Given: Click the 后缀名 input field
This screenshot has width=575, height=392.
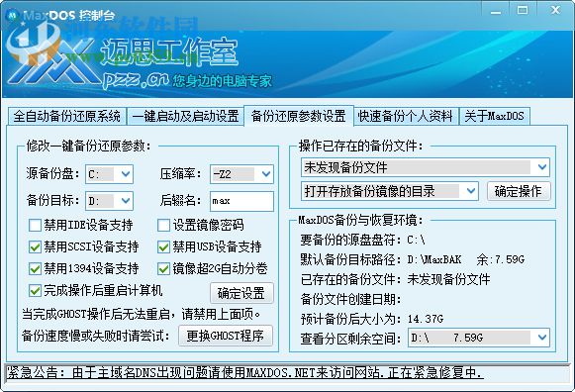Looking at the screenshot, I should (241, 201).
